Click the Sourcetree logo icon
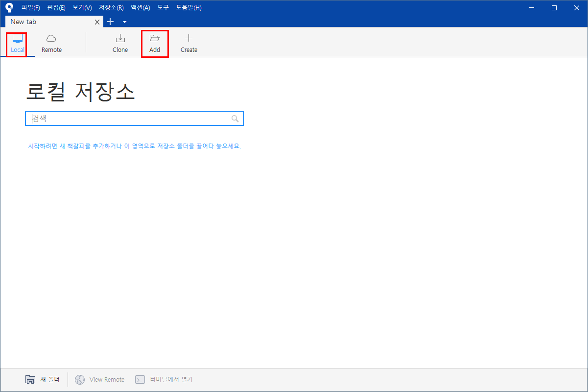588x392 pixels. (x=9, y=7)
